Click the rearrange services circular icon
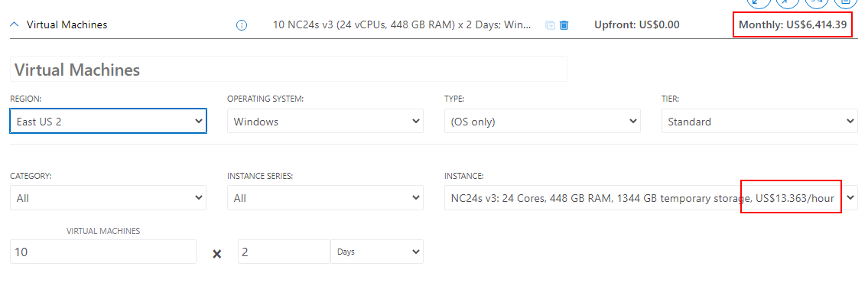The width and height of the screenshot is (868, 286). click(817, 2)
